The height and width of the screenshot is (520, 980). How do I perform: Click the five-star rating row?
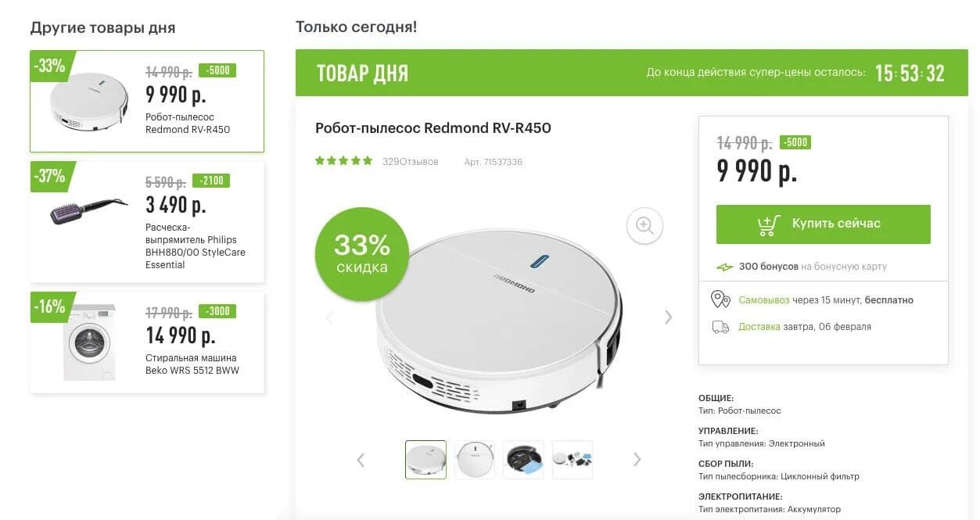(x=344, y=161)
